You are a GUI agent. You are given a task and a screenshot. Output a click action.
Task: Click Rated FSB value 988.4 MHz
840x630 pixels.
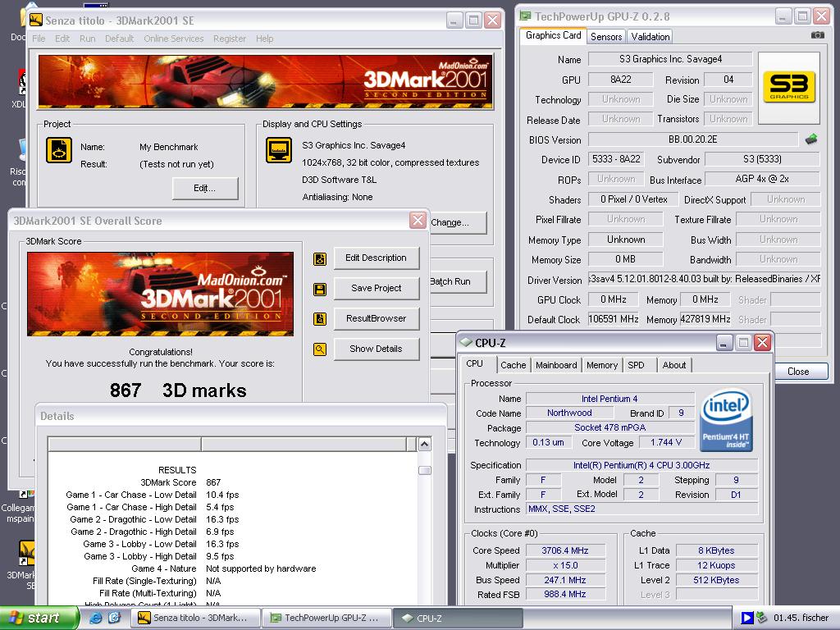[565, 594]
